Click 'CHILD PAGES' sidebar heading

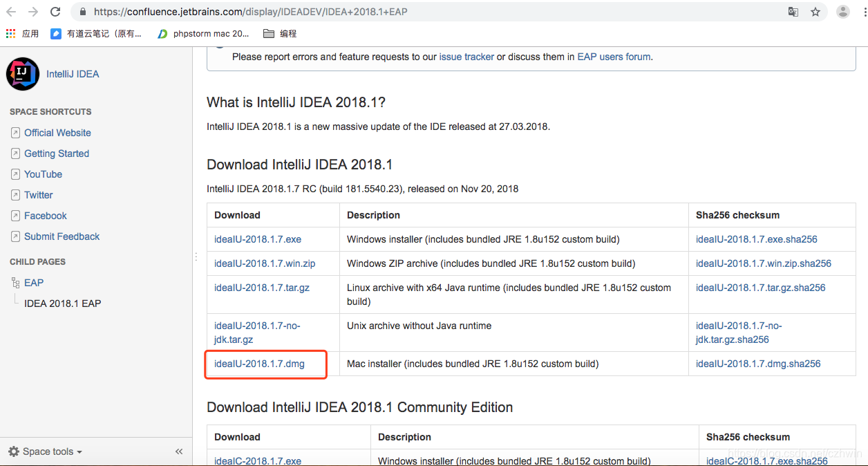(37, 262)
